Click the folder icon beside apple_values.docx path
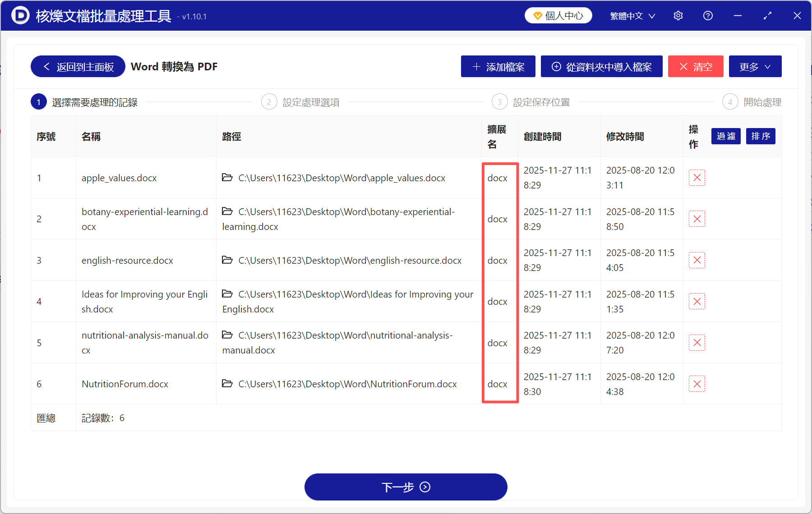The image size is (812, 514). pyautogui.click(x=227, y=178)
